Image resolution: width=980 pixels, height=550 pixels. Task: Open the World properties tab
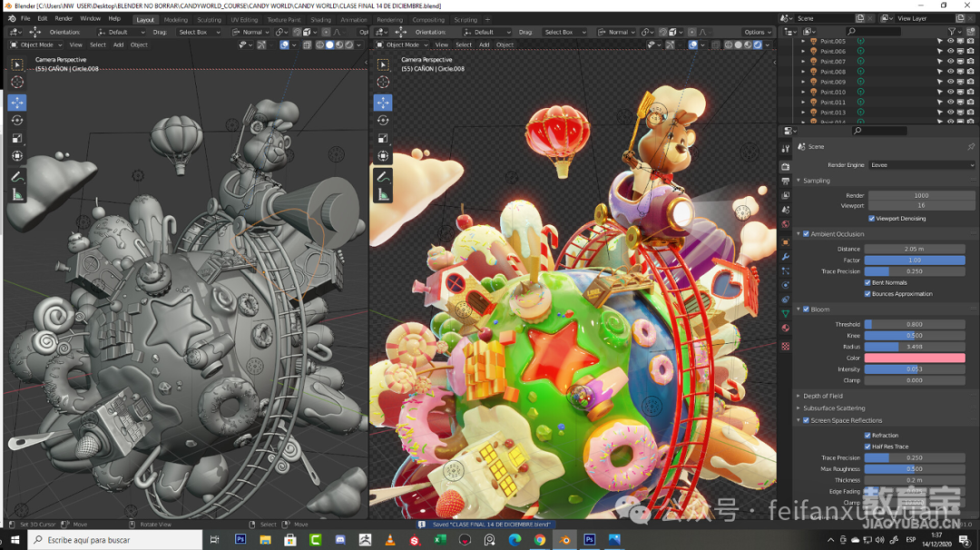tap(786, 224)
